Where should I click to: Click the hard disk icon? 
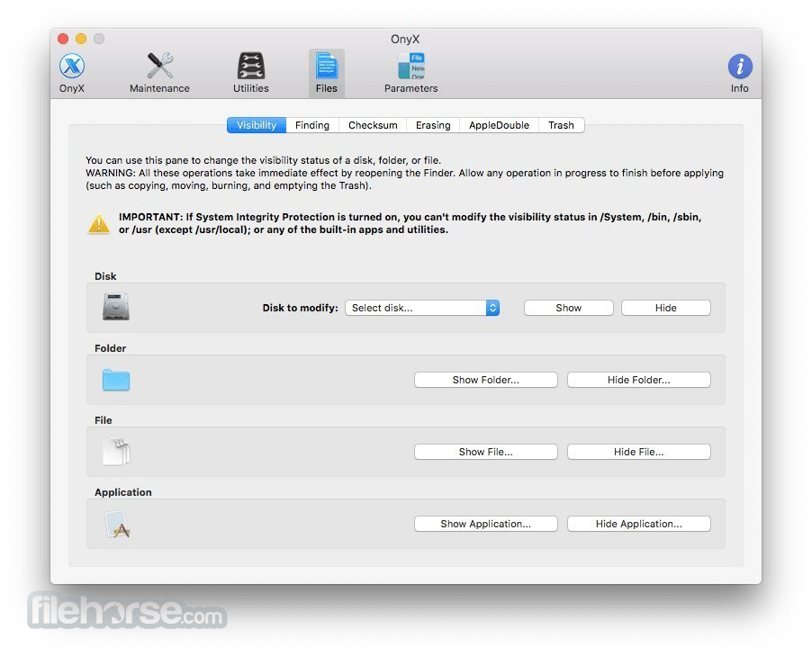click(x=116, y=307)
